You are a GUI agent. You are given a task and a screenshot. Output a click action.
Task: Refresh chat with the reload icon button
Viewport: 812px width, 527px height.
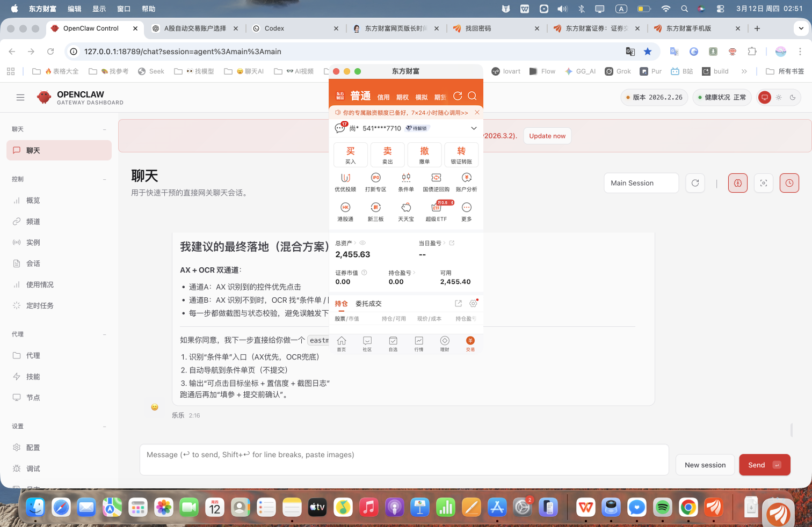[x=695, y=183]
